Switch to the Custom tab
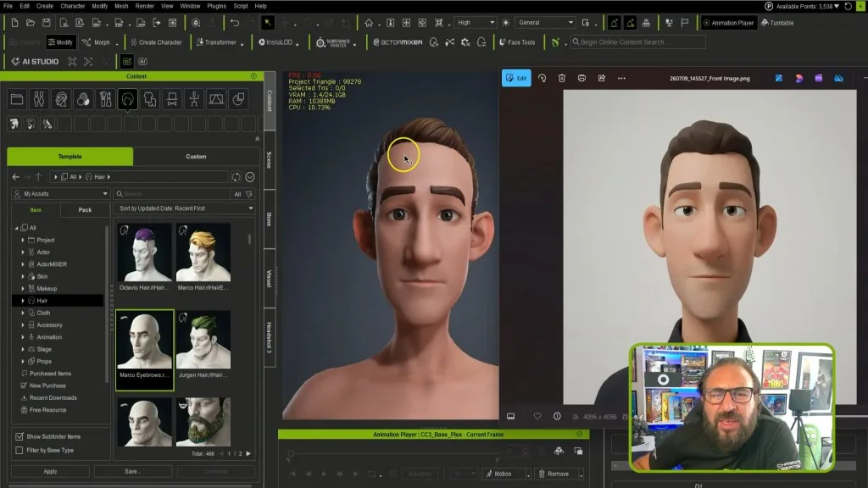The image size is (868, 488). click(x=196, y=157)
